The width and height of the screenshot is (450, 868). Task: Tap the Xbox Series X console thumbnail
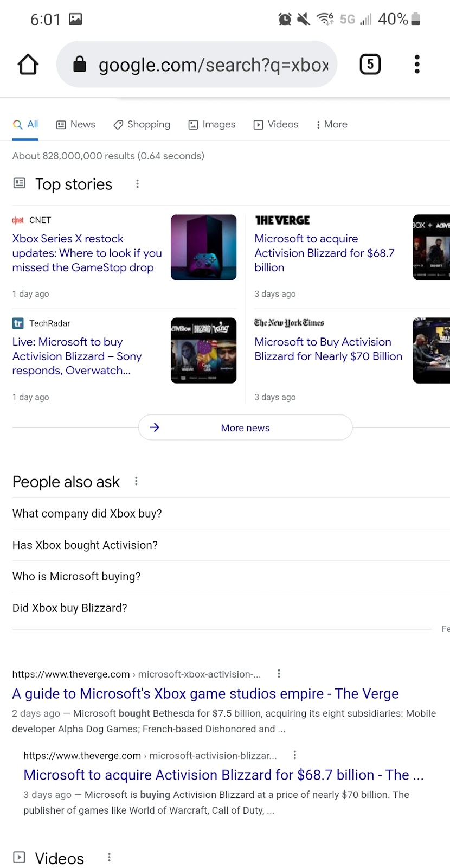coord(204,247)
